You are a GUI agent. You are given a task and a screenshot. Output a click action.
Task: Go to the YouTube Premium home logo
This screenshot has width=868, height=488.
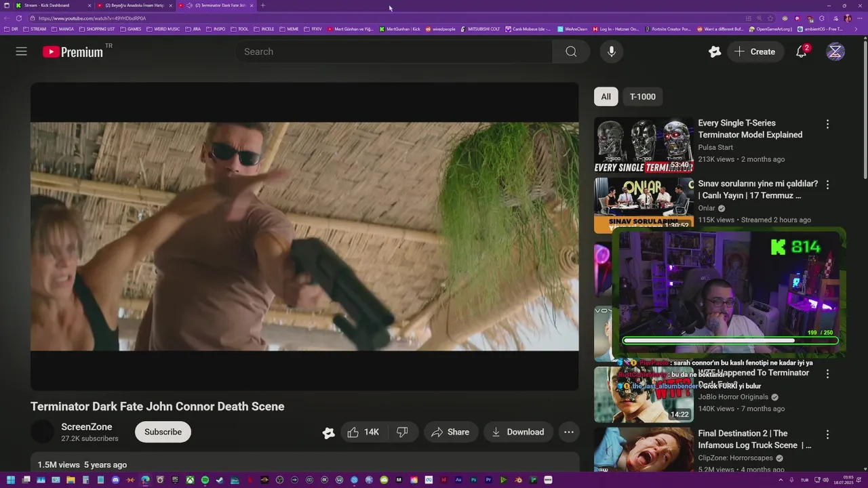pyautogui.click(x=73, y=52)
